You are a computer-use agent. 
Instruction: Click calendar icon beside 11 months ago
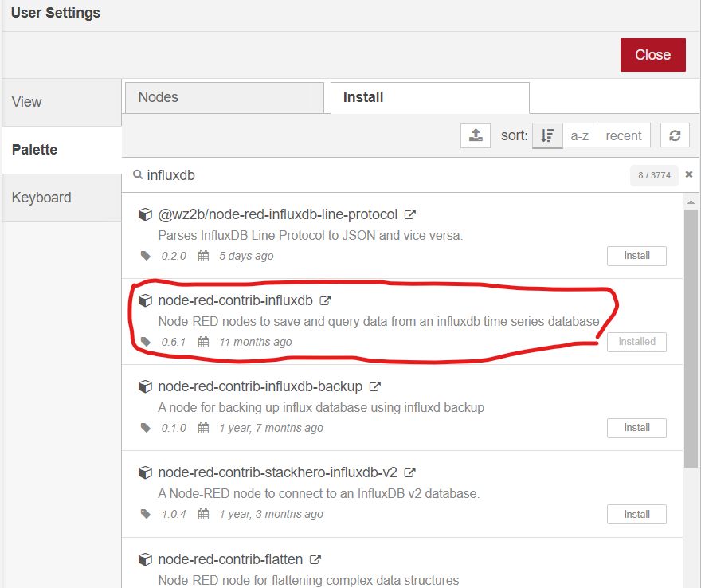[203, 342]
